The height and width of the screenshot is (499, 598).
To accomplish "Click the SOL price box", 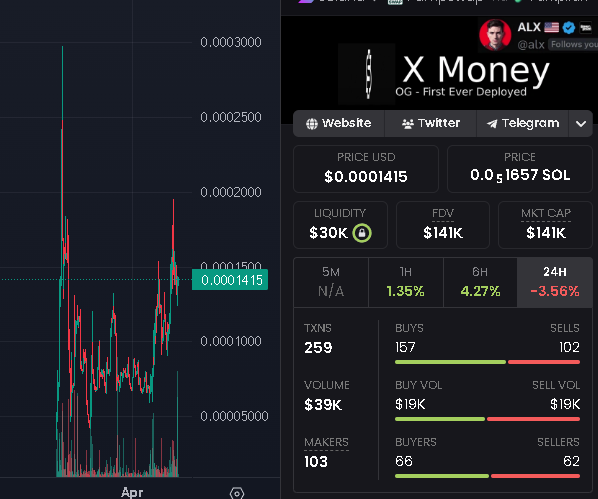I will click(520, 169).
